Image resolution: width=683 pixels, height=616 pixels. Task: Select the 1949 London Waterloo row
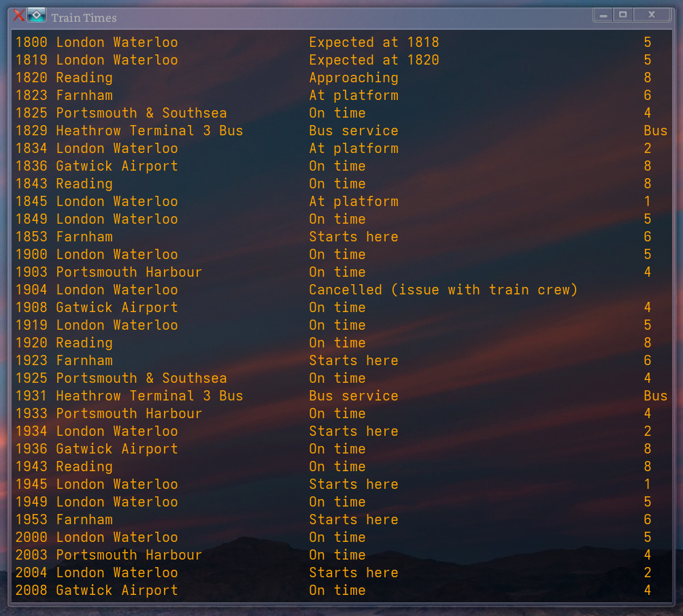(341, 502)
